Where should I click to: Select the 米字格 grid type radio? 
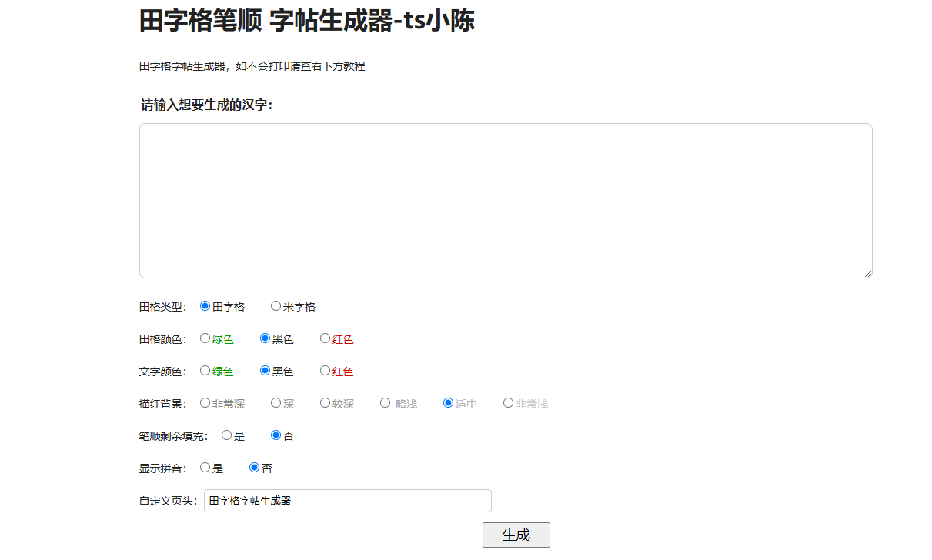[276, 306]
